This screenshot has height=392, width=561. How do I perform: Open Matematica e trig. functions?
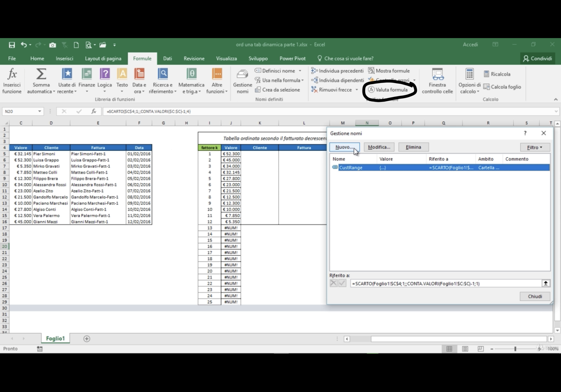pyautogui.click(x=191, y=81)
